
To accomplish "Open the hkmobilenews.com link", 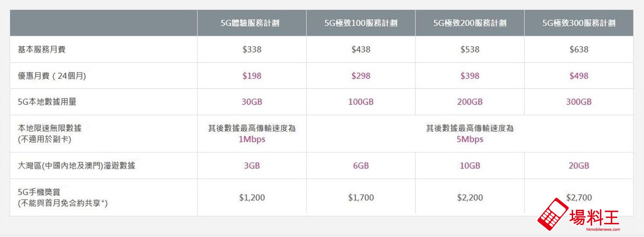I will [603, 229].
